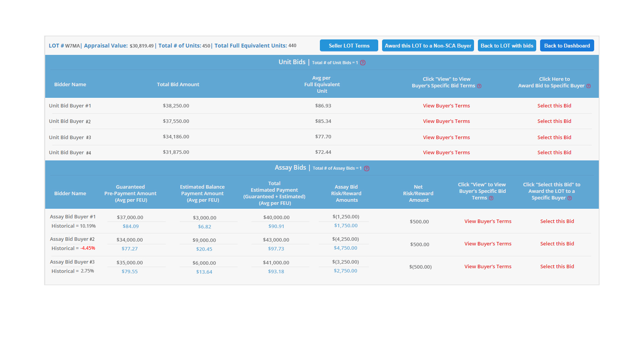Viewport: 644px width, 344px height.
Task: Go back to LOT with bids
Action: pos(506,46)
